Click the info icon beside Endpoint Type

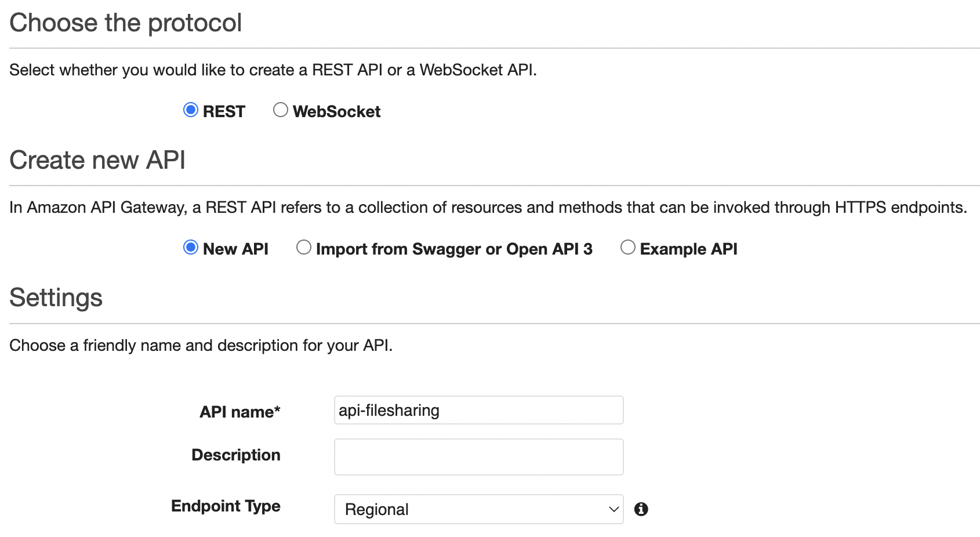[641, 509]
